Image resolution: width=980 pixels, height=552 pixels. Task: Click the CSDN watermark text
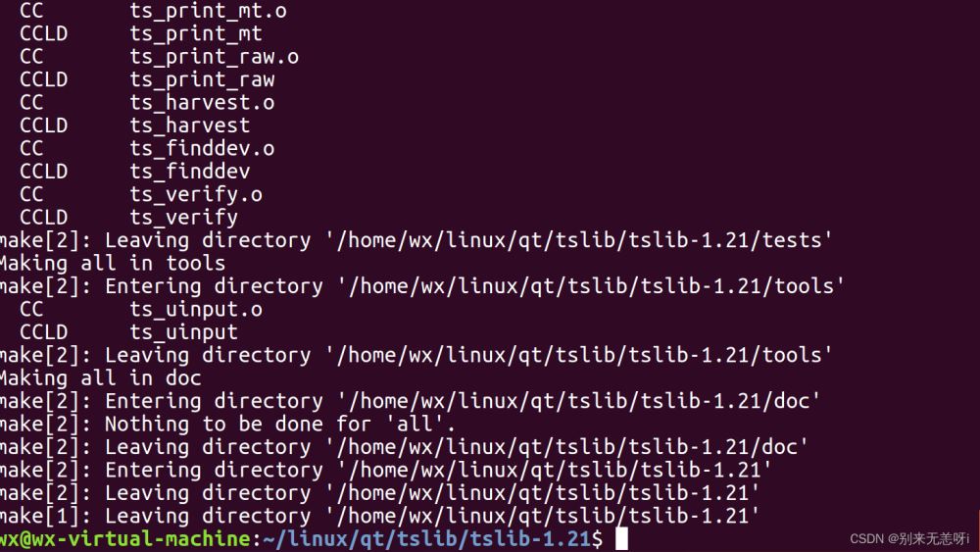(907, 538)
